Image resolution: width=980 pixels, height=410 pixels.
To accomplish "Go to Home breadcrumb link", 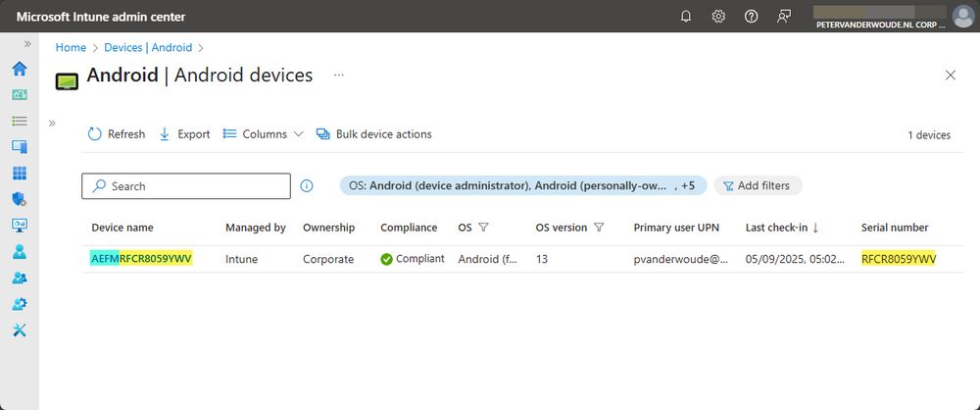I will click(x=71, y=48).
